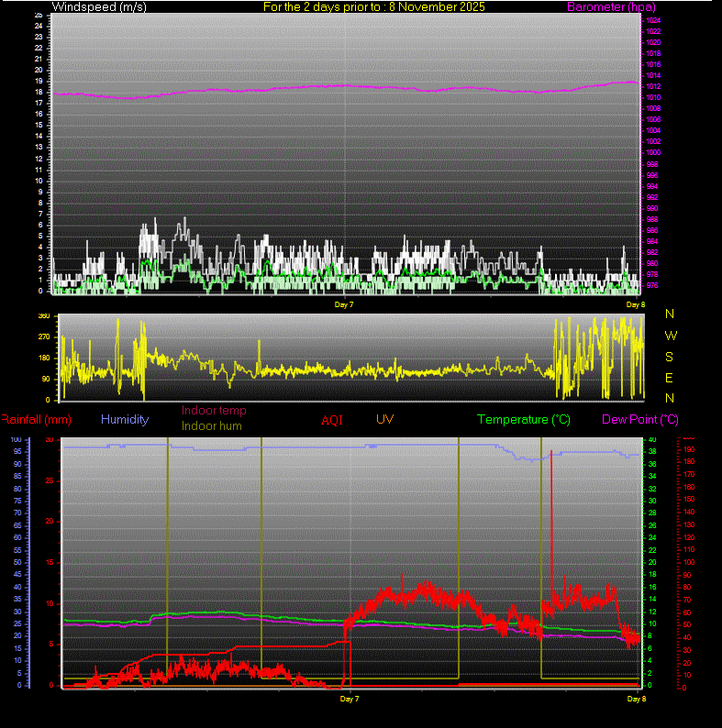Select the AQI legend label
This screenshot has height=728, width=722.
tap(332, 420)
